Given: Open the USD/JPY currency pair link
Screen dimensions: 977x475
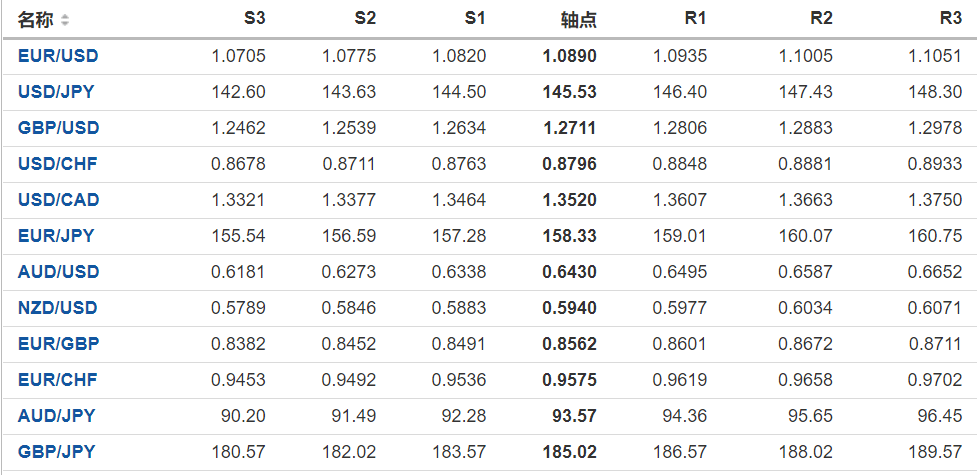Looking at the screenshot, I should click(x=57, y=92).
